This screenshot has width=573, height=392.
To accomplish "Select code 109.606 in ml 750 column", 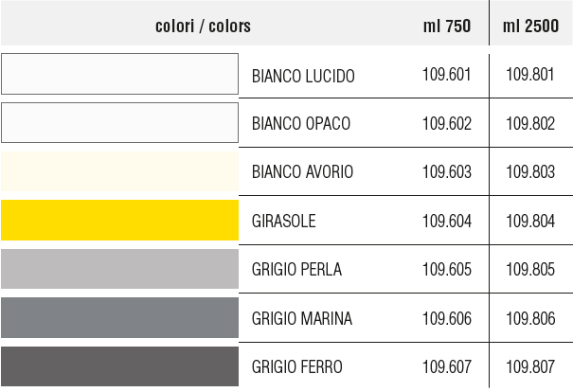I will point(447,318).
